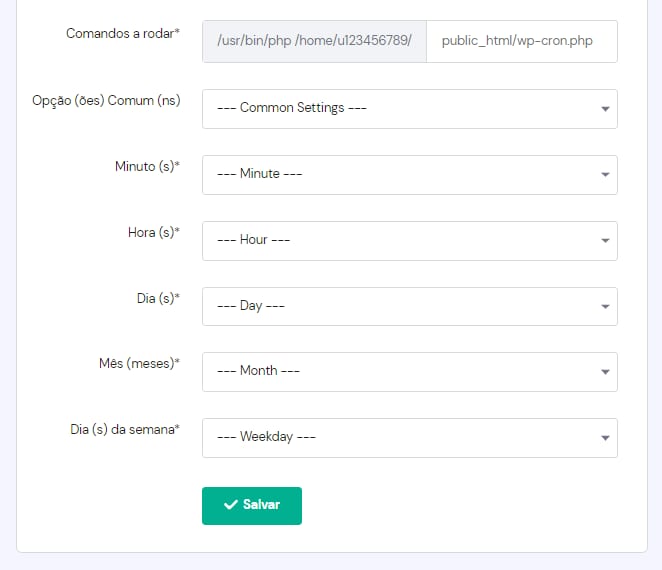
Task: Open the Hour dropdown list
Action: pos(409,241)
